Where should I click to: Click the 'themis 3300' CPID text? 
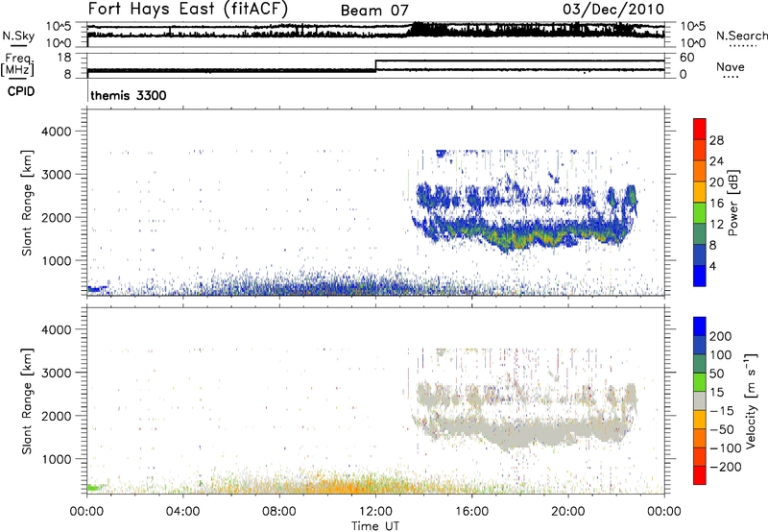[129, 95]
